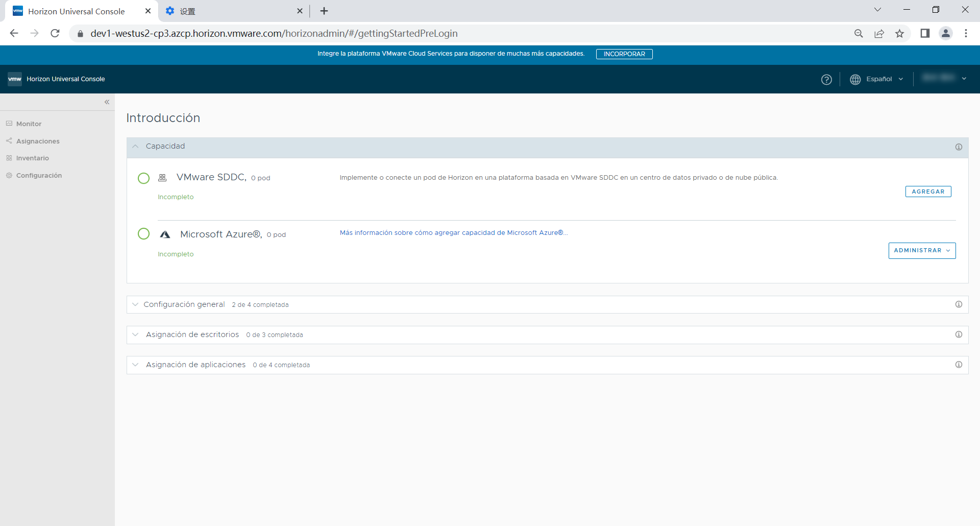This screenshot has width=980, height=526.
Task: Open the Capacidad info icon
Action: pos(959,147)
